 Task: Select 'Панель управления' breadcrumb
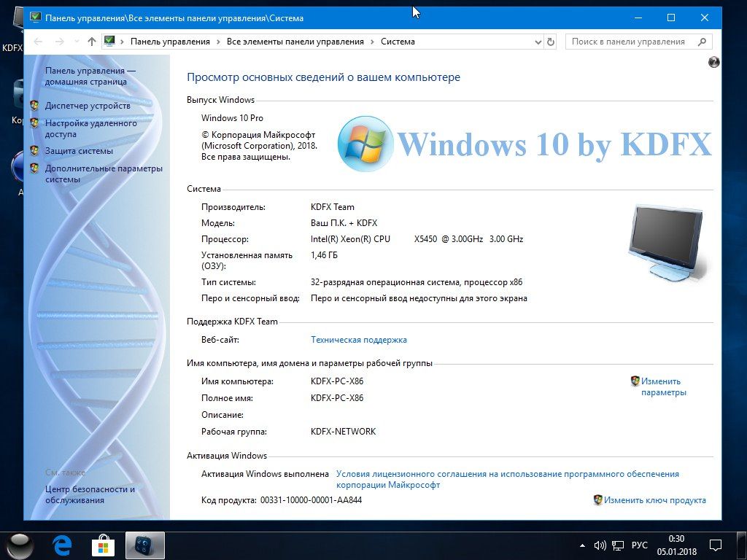point(170,42)
